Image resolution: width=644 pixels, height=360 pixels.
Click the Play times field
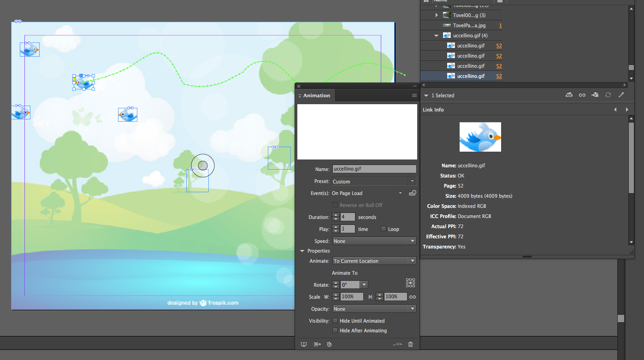point(348,229)
